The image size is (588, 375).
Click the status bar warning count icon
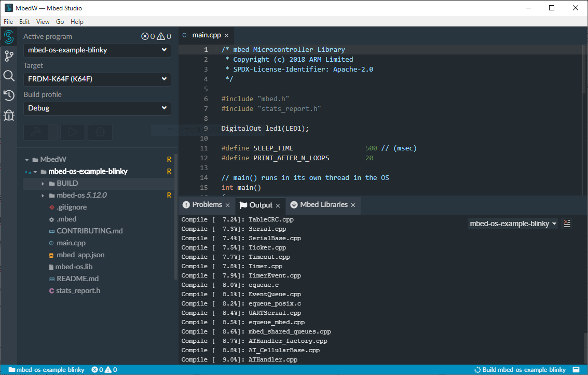[x=108, y=370]
